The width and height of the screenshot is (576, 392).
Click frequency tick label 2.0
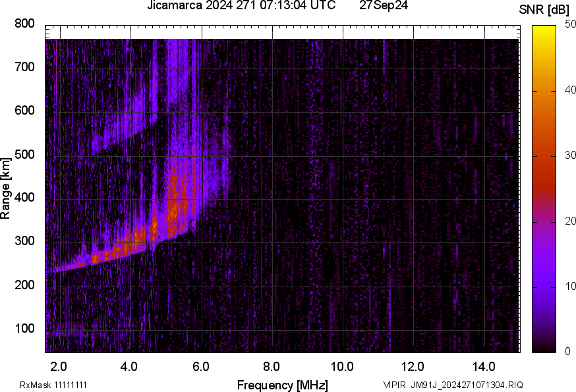(59, 366)
